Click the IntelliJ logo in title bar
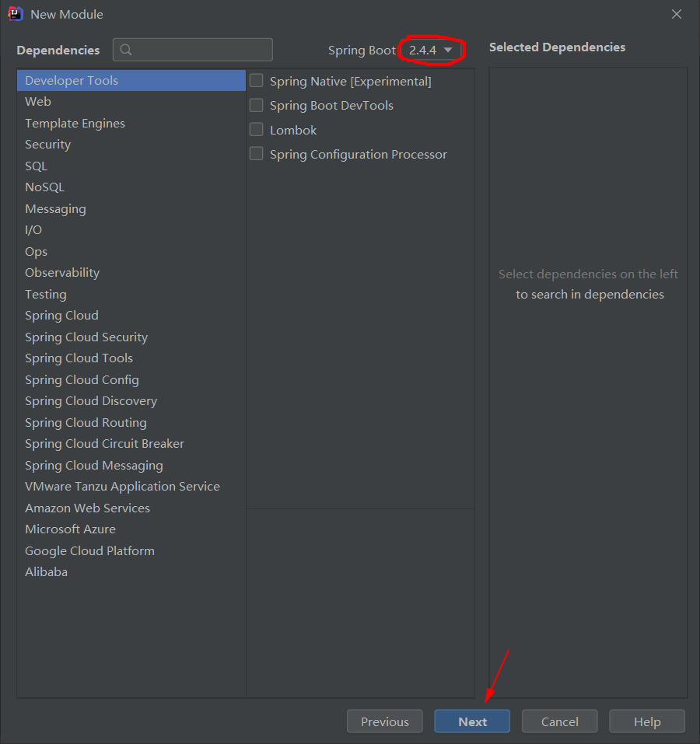 click(14, 13)
